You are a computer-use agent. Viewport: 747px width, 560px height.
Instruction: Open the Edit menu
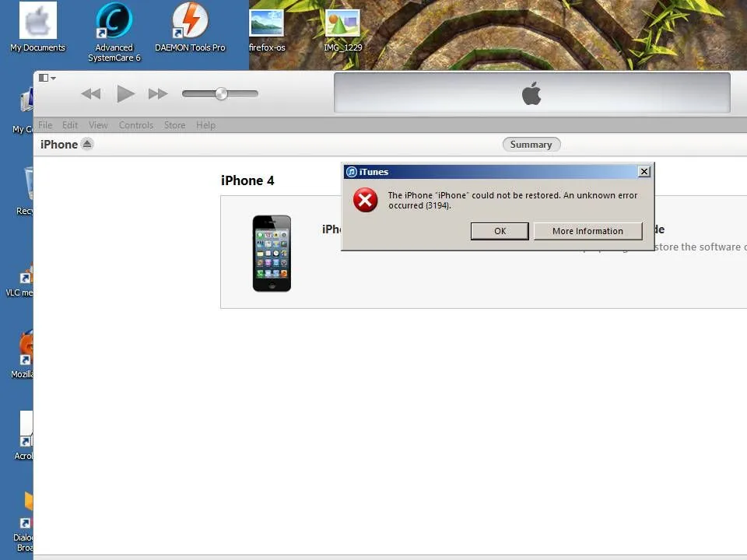[70, 125]
